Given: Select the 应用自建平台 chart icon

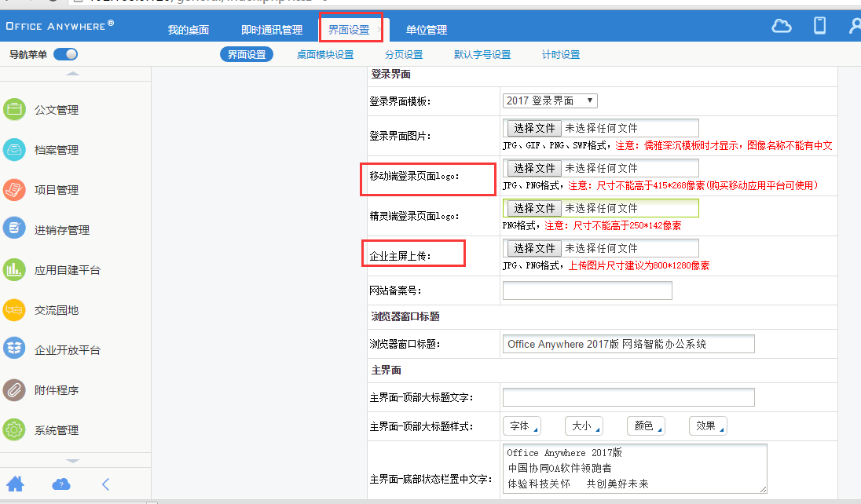Looking at the screenshot, I should pos(14,270).
